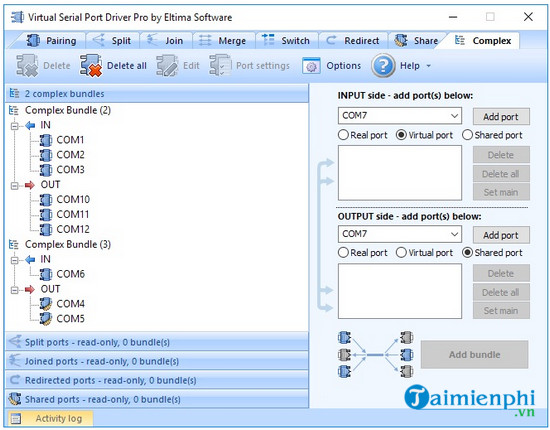Click the COM2 port icon
Screen dimensions: 550x430
pos(46,155)
